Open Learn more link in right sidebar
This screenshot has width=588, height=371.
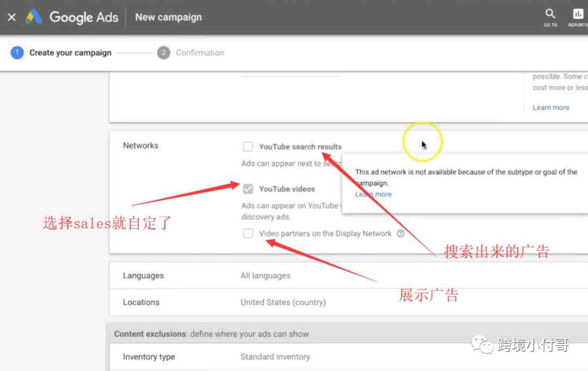(551, 108)
